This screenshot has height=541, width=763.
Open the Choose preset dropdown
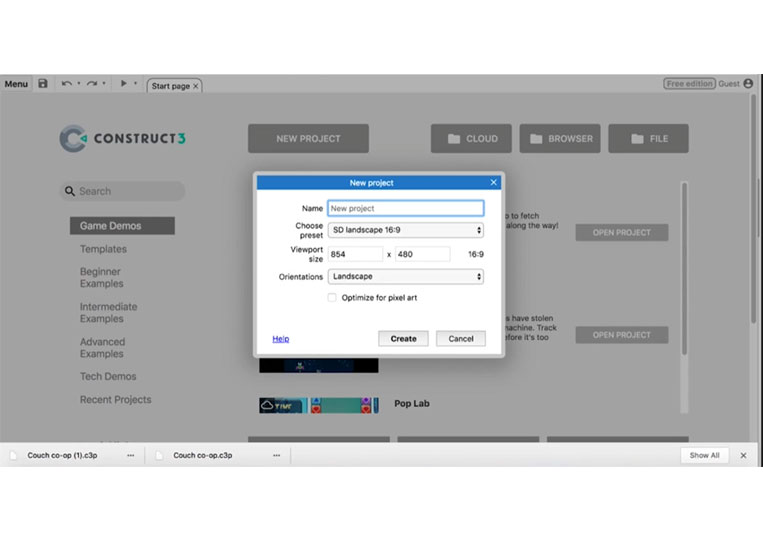point(406,230)
